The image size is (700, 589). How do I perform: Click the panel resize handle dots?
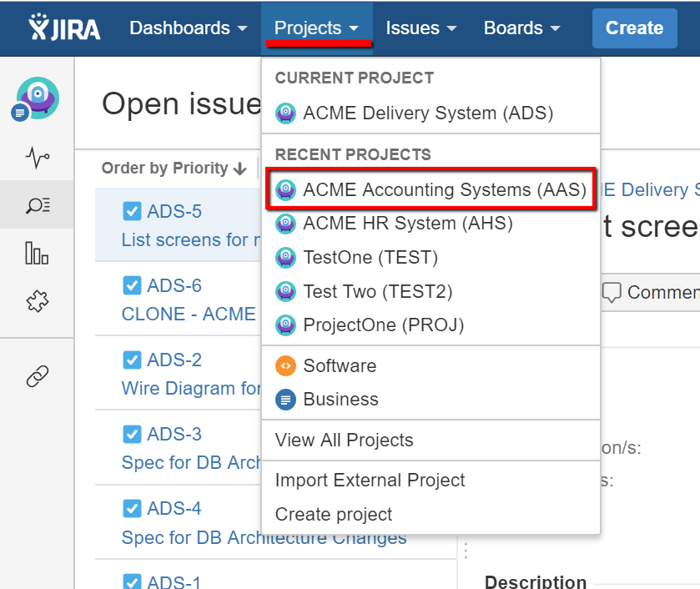(466, 551)
